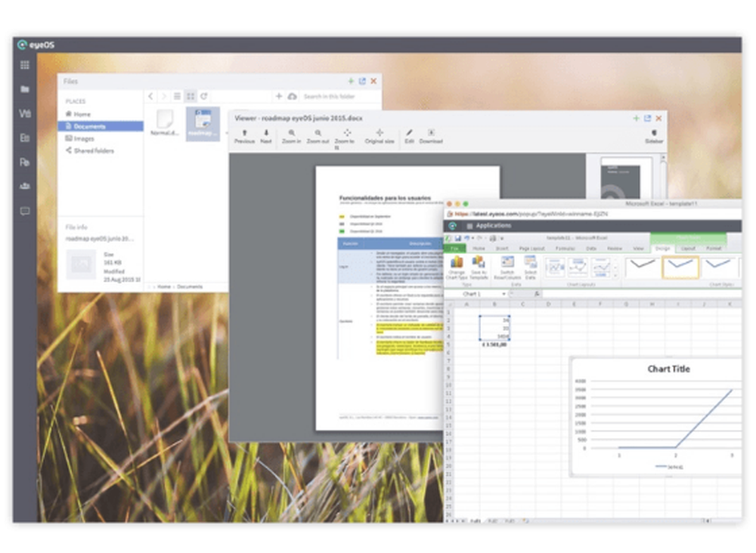Open the eyeOS applications grid icon
The image size is (756, 553).
click(25, 65)
